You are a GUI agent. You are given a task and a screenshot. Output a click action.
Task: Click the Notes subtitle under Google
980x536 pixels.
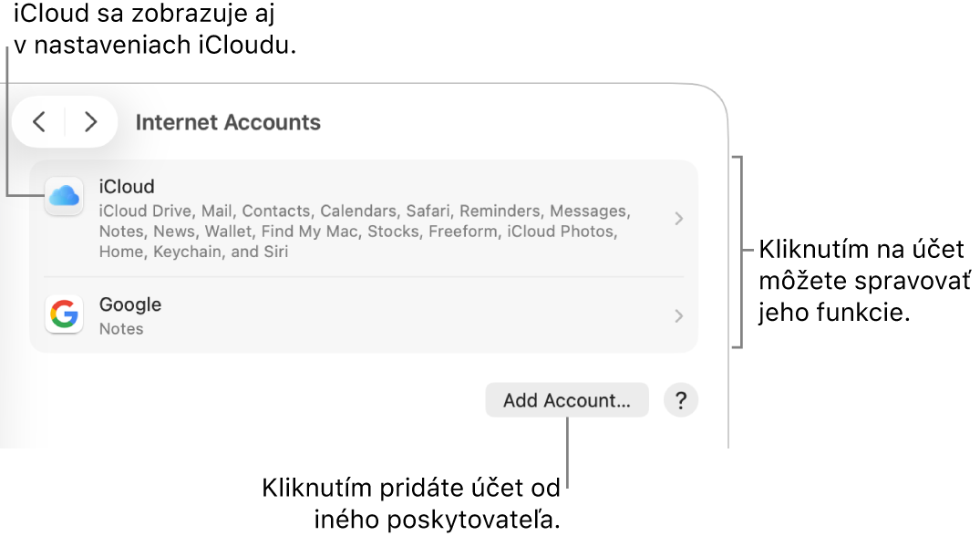coord(121,328)
